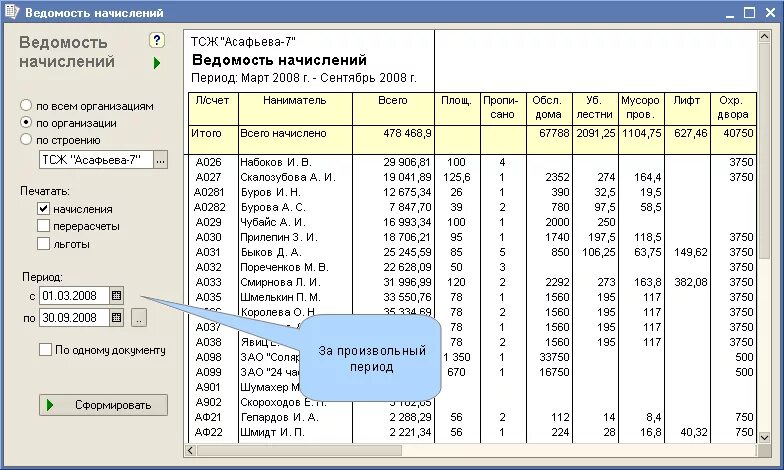Select radio 'по организации'
The height and width of the screenshot is (470, 784).
click(26, 122)
